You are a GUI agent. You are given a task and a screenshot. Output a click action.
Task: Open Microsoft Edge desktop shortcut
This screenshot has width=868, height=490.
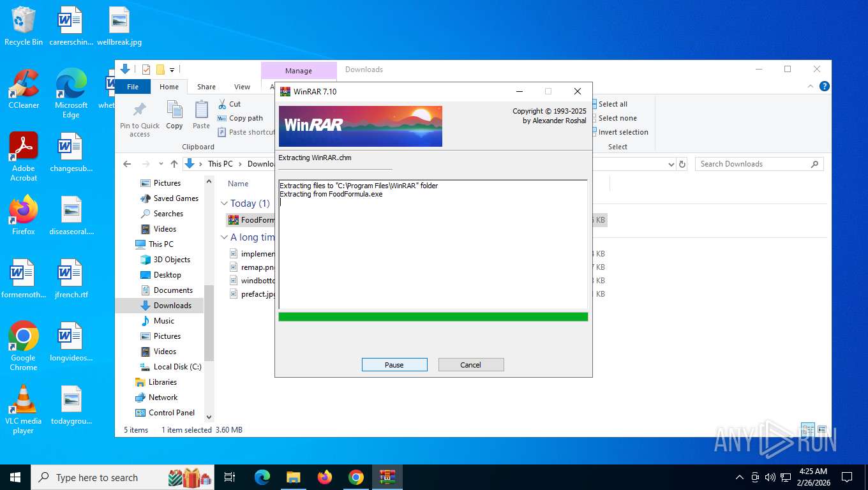71,93
